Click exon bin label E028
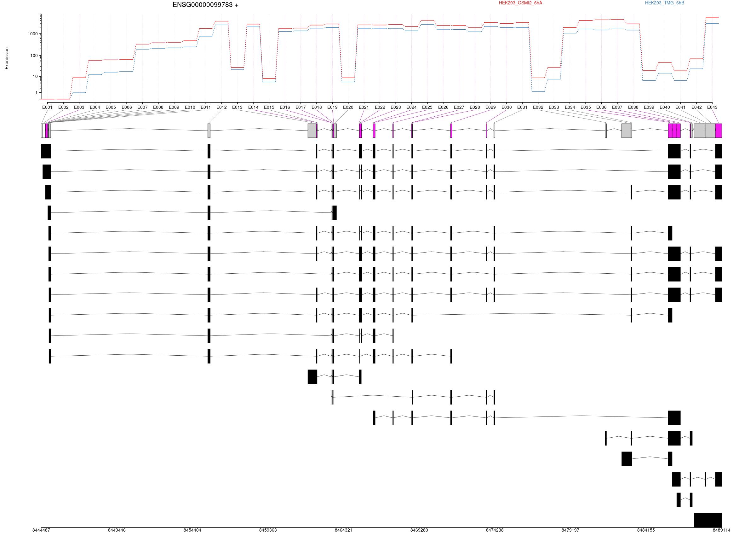 tap(474, 107)
